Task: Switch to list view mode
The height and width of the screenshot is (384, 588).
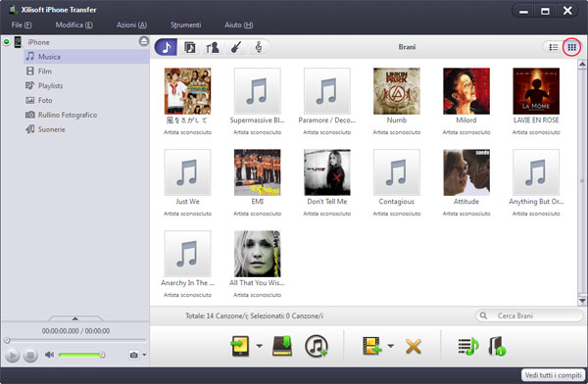Action: point(554,47)
